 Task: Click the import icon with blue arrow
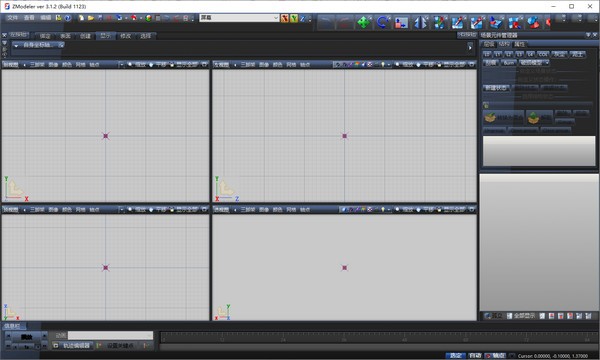point(119,18)
